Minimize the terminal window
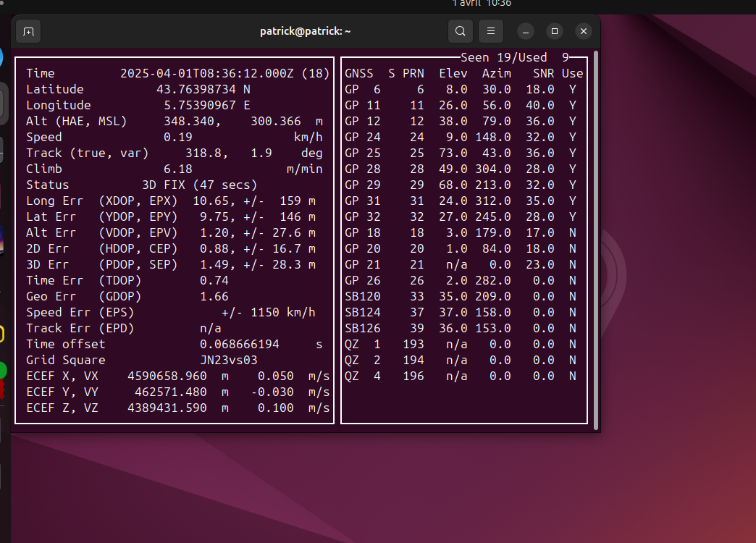The image size is (756, 543). tap(526, 31)
